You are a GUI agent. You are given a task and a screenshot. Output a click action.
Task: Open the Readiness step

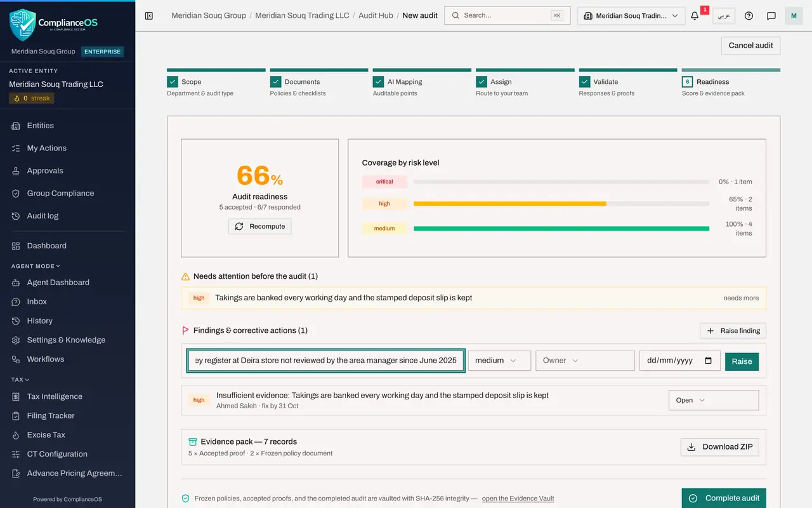pyautogui.click(x=731, y=83)
